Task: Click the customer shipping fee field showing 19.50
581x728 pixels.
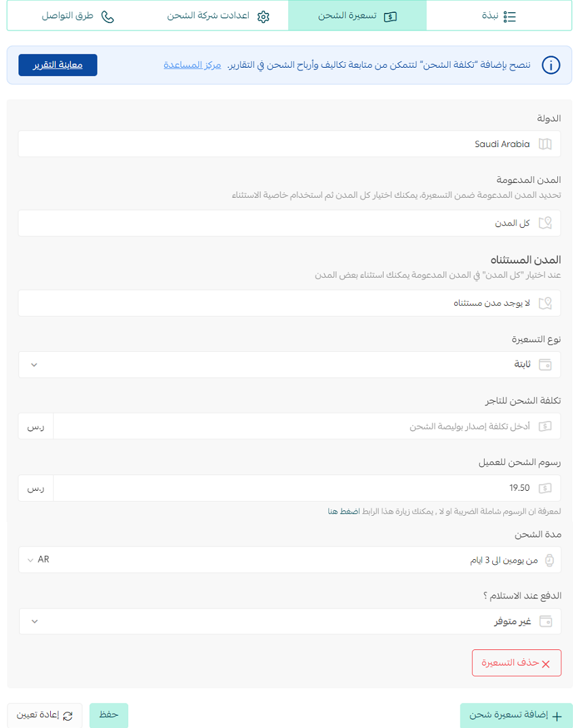Action: pyautogui.click(x=306, y=488)
